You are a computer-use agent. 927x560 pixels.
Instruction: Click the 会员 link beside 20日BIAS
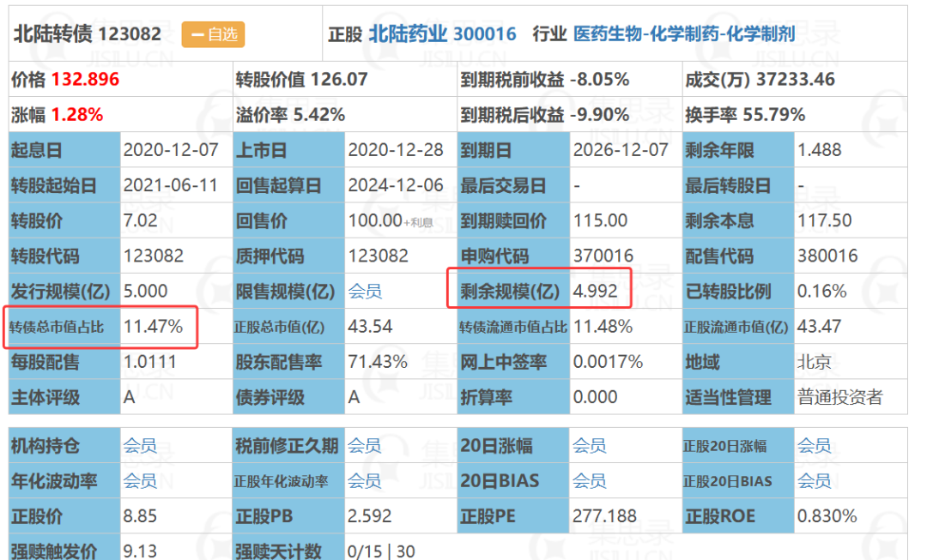coord(590,481)
